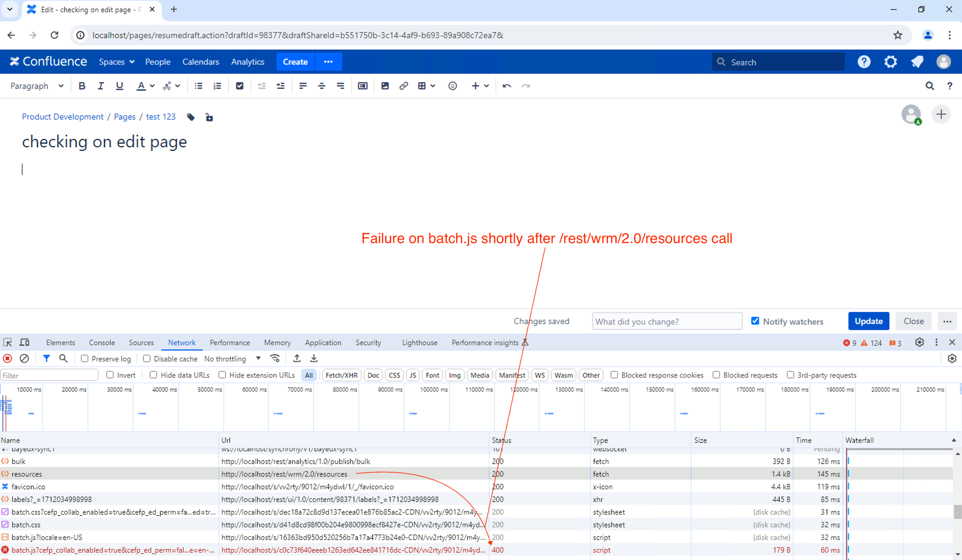Check Blocked requests option
Viewport: 962px width, 560px height.
click(x=716, y=375)
